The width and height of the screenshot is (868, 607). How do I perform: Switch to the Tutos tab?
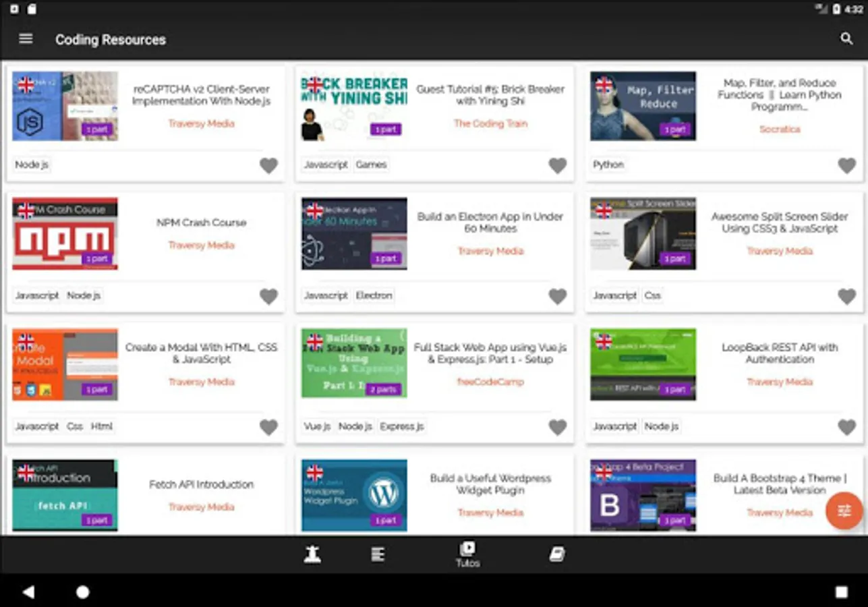click(x=467, y=554)
